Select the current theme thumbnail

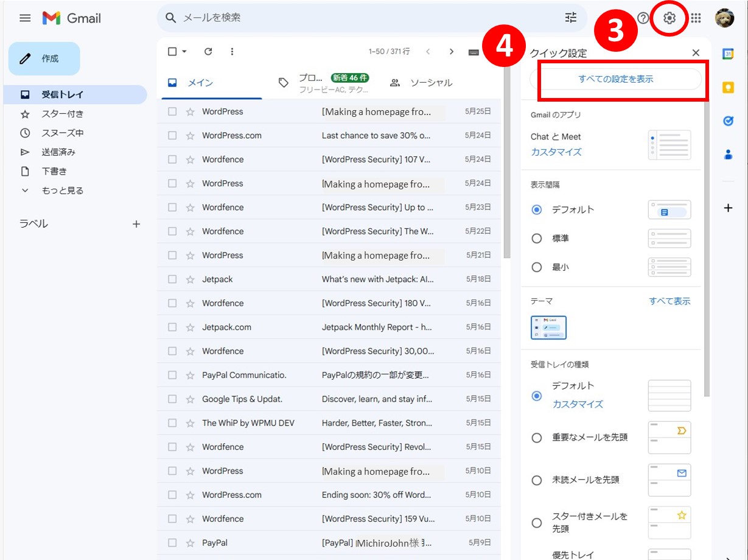(x=548, y=327)
